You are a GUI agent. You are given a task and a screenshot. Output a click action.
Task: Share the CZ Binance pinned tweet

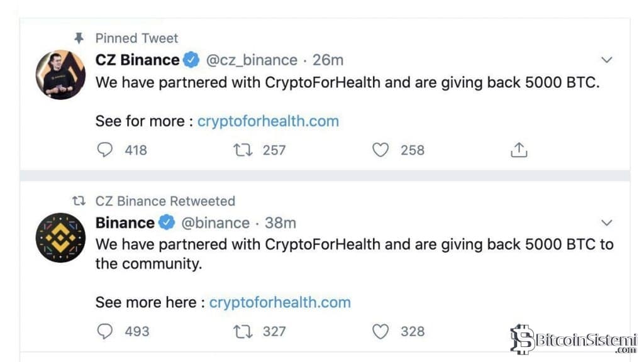[x=518, y=150]
